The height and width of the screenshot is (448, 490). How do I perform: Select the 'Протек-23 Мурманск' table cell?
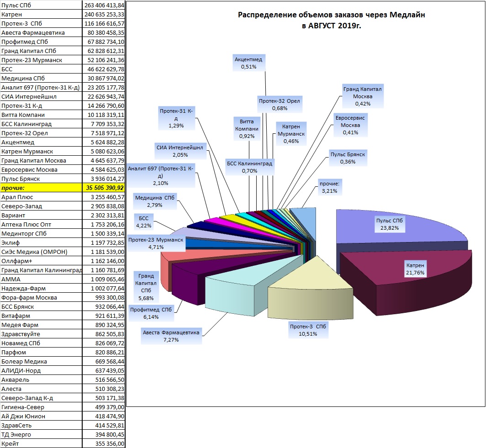tap(41, 60)
